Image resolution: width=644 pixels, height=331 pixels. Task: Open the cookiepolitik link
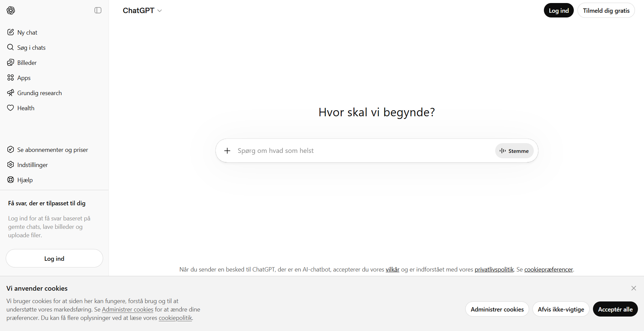click(x=175, y=318)
